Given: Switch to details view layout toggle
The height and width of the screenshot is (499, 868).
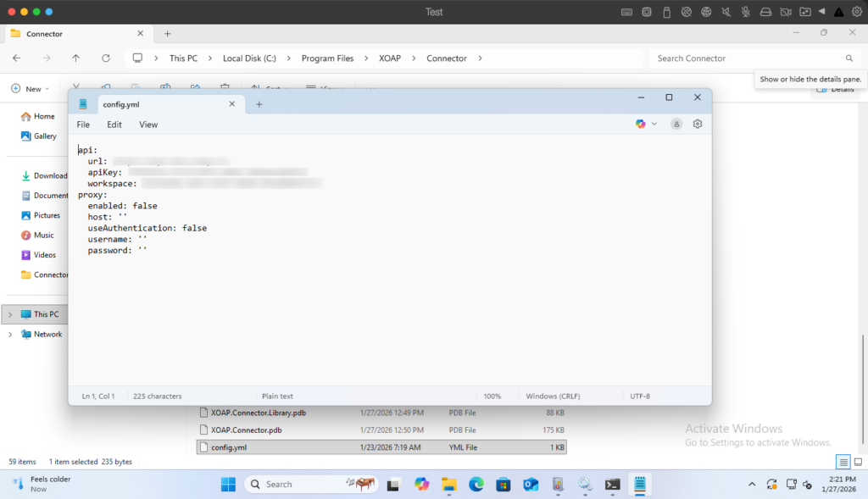Looking at the screenshot, I should [843, 462].
